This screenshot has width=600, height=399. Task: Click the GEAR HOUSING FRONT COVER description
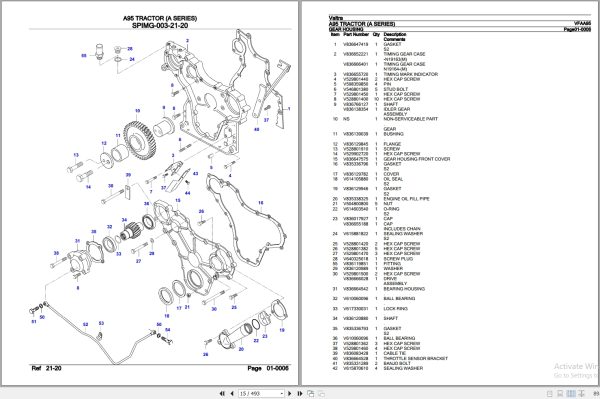pos(417,159)
